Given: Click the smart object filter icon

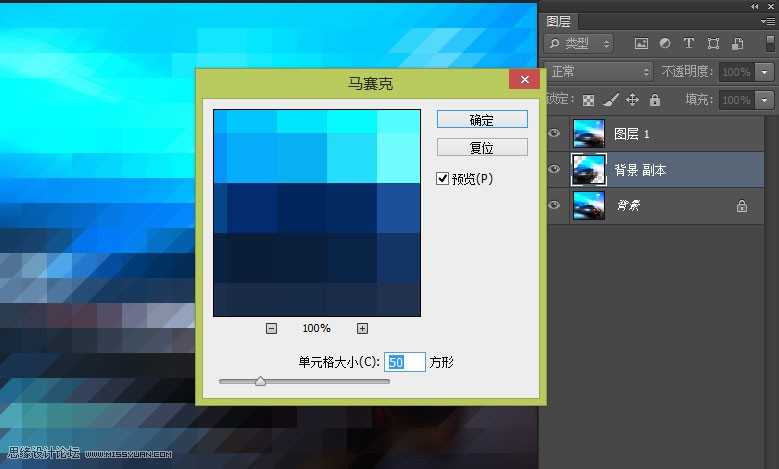Looking at the screenshot, I should 737,44.
